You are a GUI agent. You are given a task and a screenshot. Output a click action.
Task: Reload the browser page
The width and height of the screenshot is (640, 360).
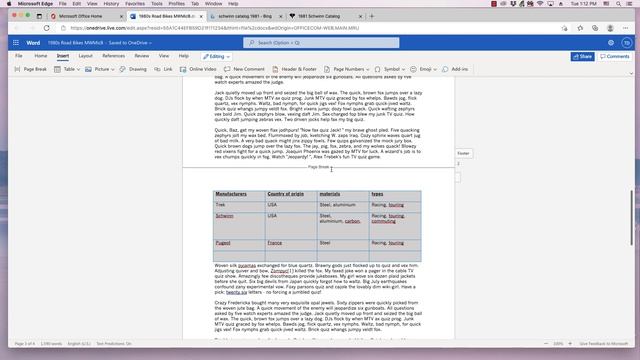(x=47, y=28)
